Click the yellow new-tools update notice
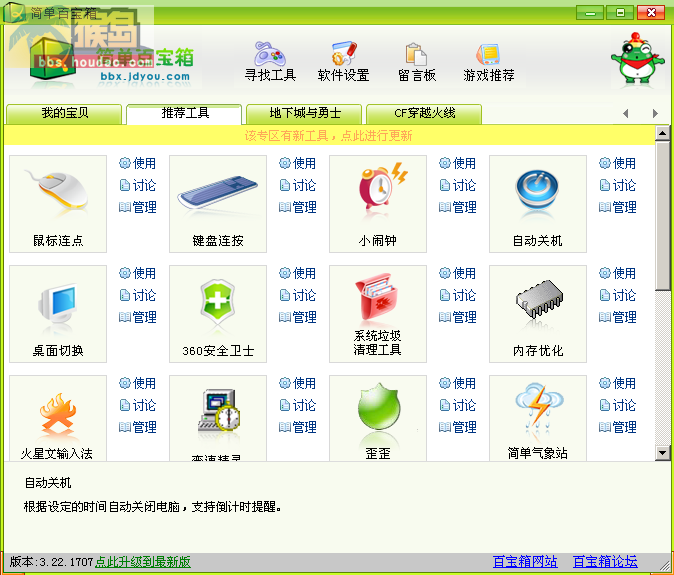The width and height of the screenshot is (674, 575). coord(329,136)
